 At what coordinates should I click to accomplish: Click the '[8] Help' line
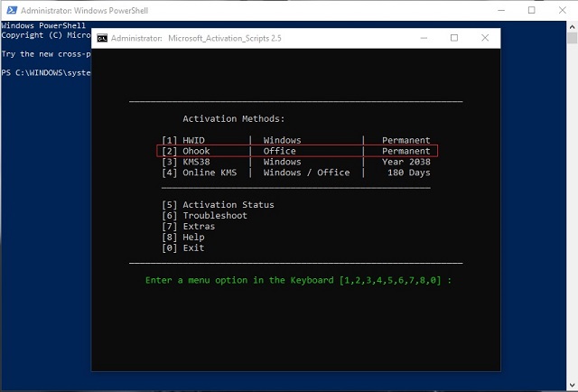point(183,238)
